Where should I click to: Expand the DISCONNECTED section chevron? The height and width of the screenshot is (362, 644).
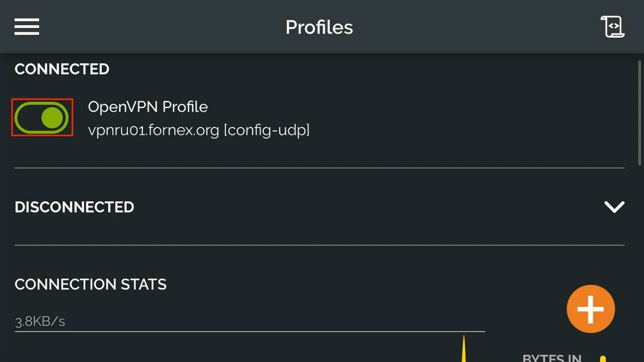pos(614,207)
